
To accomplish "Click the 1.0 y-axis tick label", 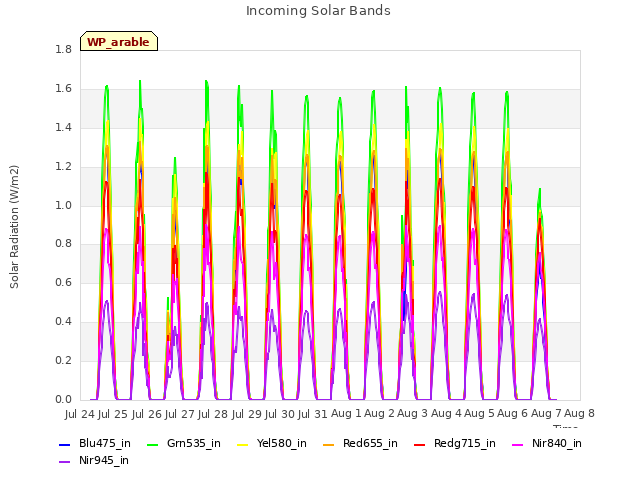I will 63,205.
